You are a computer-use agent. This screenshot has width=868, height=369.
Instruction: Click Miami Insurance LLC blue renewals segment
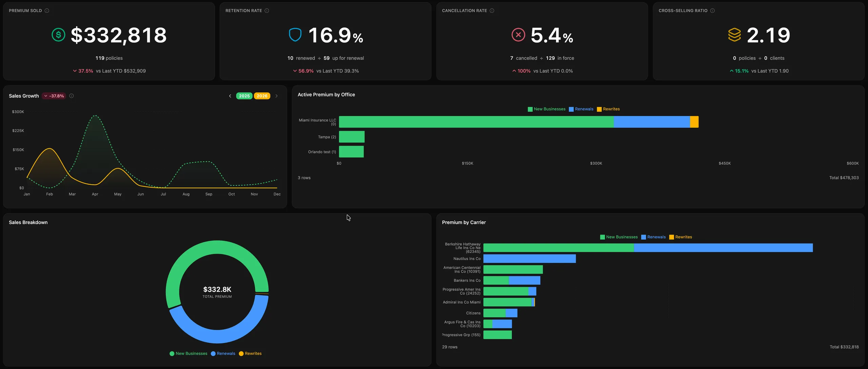(652, 122)
